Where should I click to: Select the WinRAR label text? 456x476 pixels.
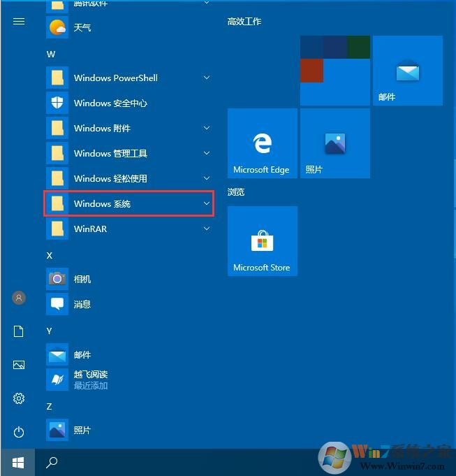90,229
